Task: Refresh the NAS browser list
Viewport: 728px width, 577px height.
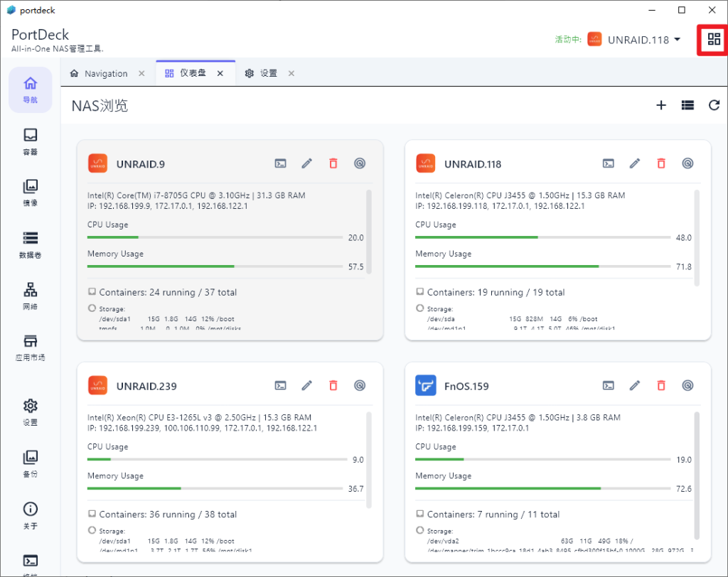Action: [x=714, y=105]
